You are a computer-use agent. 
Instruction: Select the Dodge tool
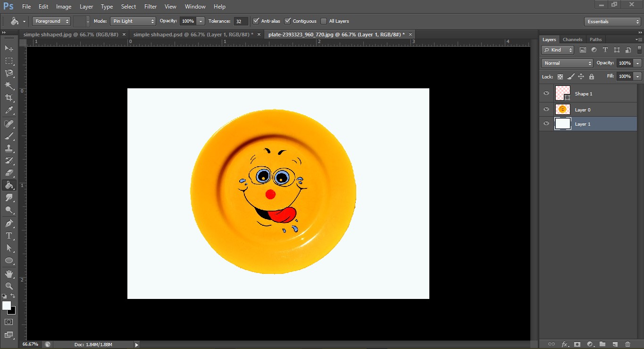point(9,210)
